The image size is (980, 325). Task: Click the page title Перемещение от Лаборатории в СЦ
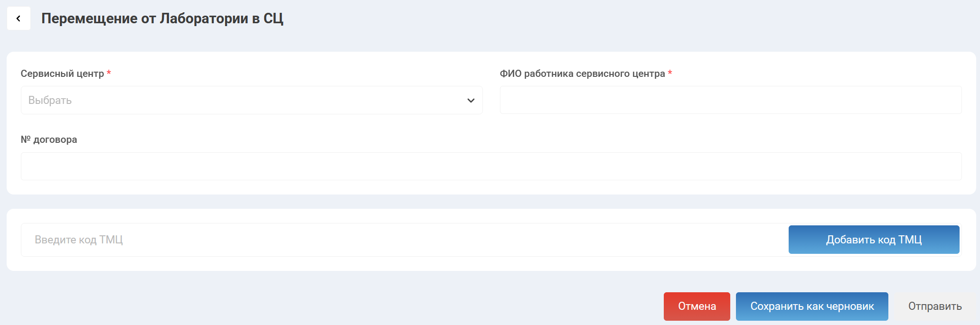(x=162, y=19)
